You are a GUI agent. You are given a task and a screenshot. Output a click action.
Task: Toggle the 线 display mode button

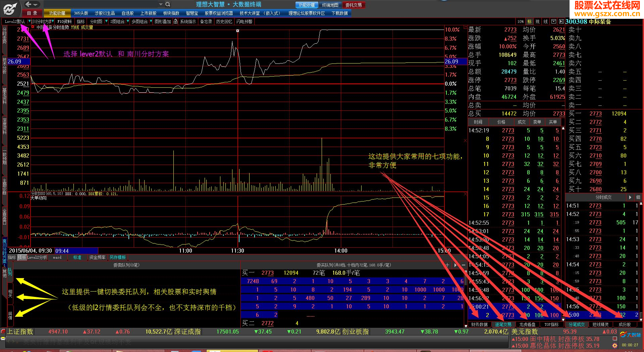[546, 21]
